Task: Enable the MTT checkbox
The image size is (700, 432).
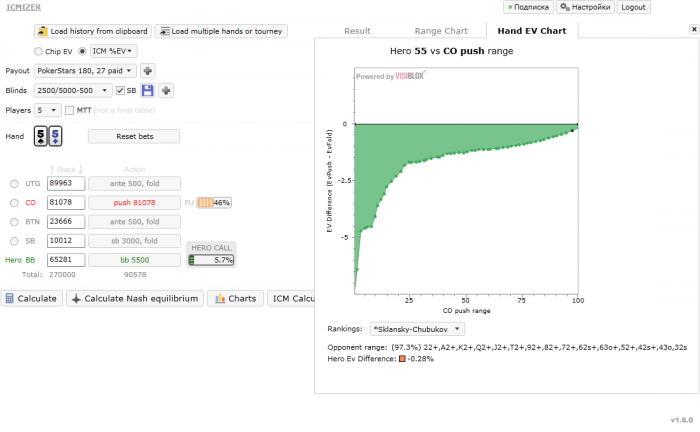Action: pos(69,110)
